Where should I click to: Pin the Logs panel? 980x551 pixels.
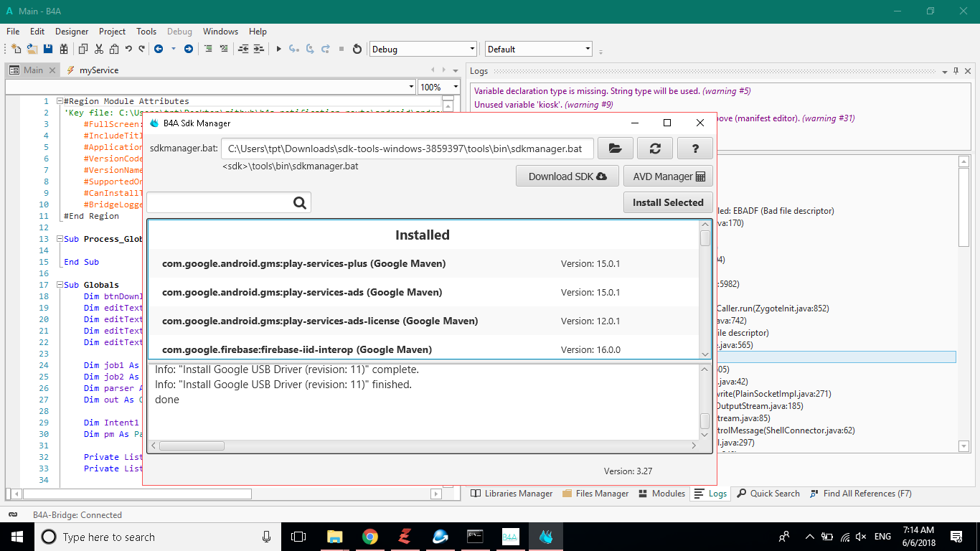coord(956,71)
